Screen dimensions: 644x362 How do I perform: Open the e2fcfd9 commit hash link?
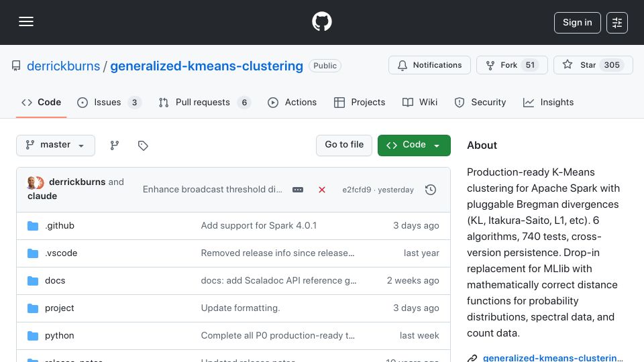click(356, 190)
